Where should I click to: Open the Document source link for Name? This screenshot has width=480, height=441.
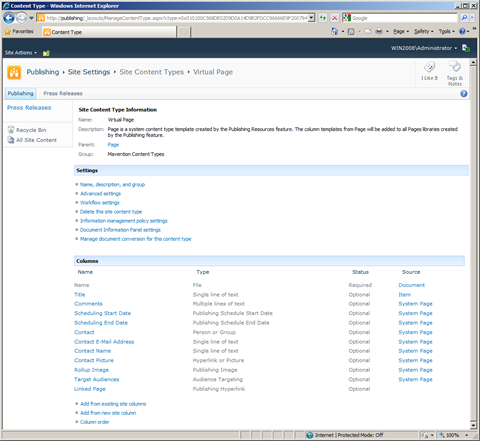411,285
